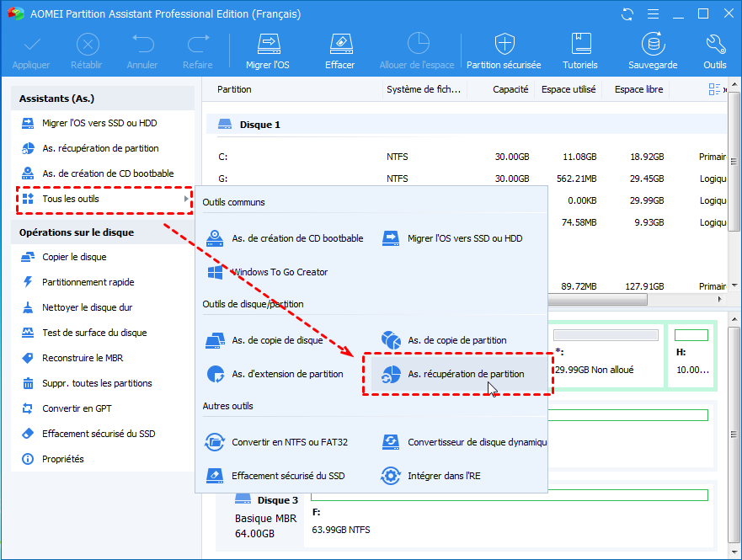Screen dimensions: 742x560
Task: Open Tutoriels from the toolbar
Action: 580,52
